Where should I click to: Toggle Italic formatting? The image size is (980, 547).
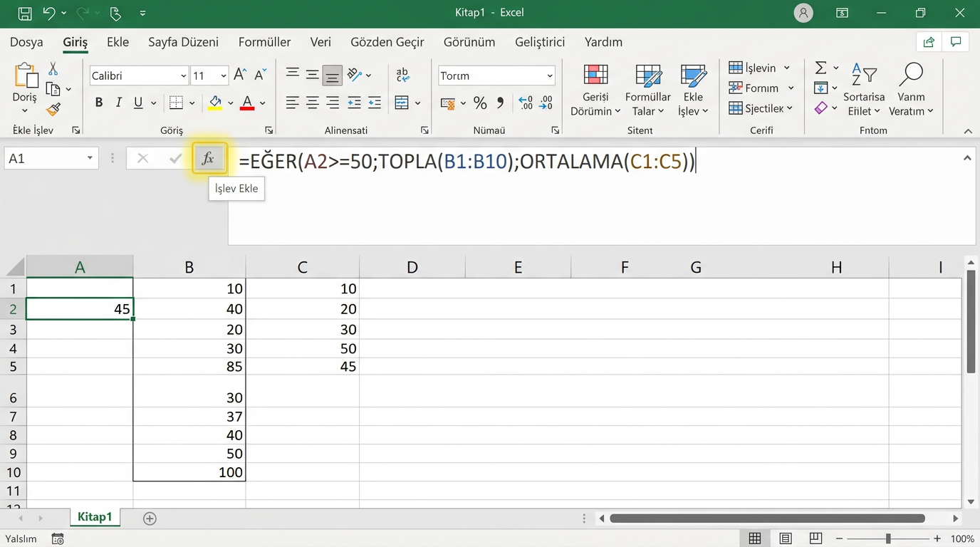(x=119, y=103)
